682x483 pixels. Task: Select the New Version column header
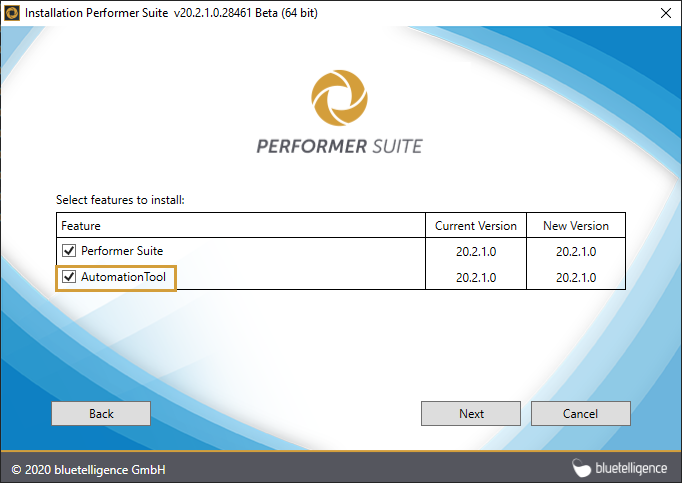(575, 226)
